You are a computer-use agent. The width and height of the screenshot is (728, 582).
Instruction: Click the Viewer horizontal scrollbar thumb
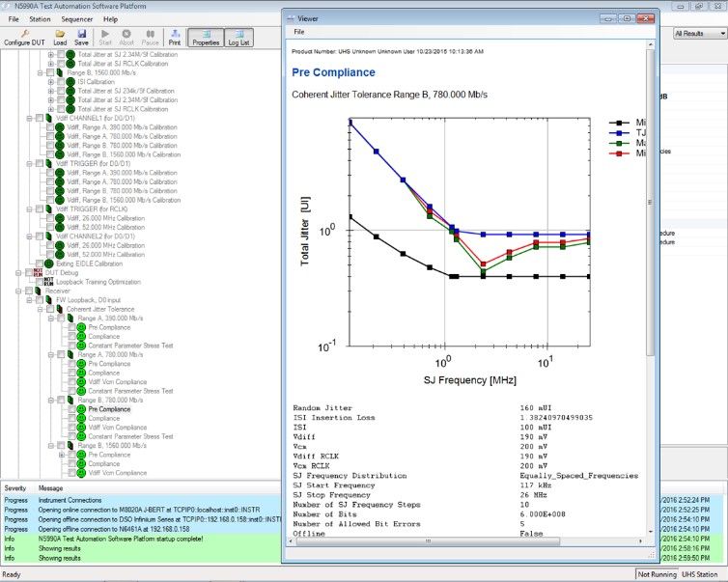tap(428, 541)
